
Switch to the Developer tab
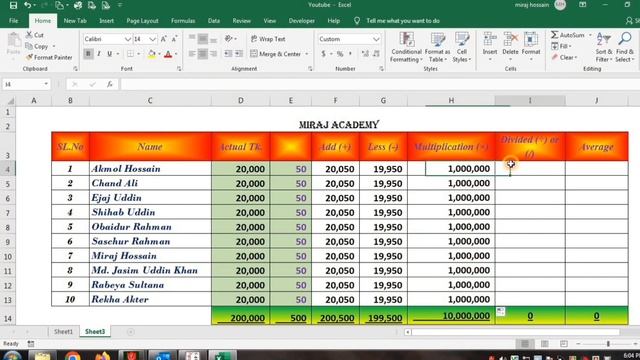[301, 21]
